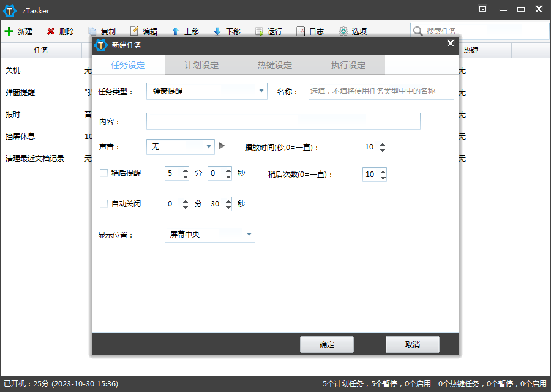551x392 pixels.
Task: Click the 内容 text input field
Action: (283, 121)
